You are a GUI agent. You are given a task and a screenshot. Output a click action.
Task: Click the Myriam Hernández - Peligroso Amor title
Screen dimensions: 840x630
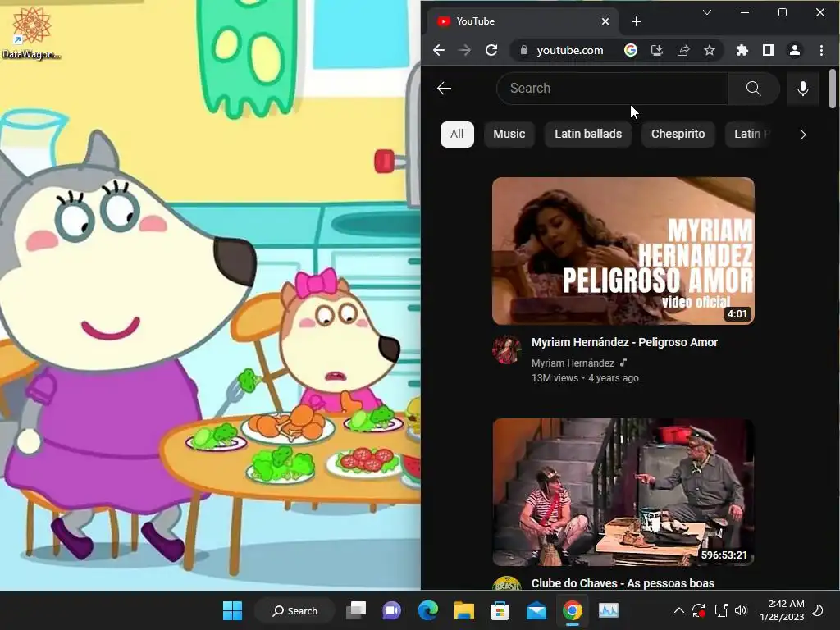[624, 342]
